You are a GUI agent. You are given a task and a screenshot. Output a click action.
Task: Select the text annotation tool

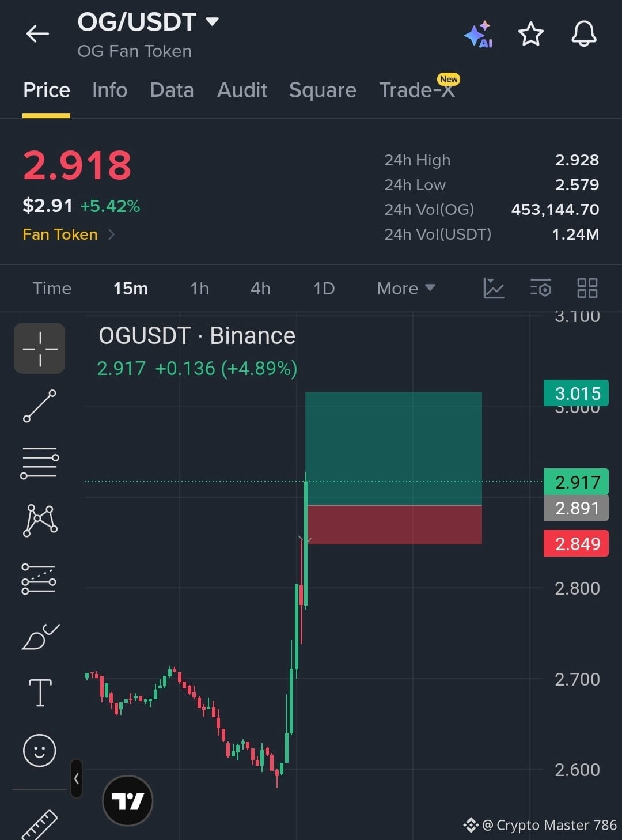40,693
